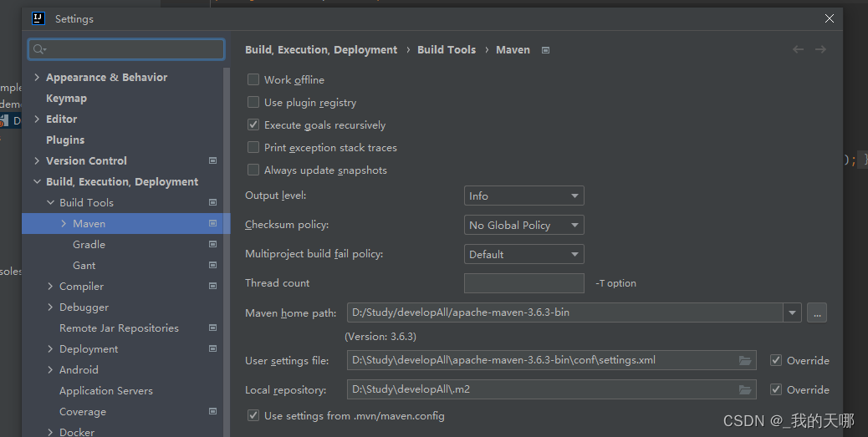Open the Output level dropdown
This screenshot has height=437, width=868.
tap(523, 196)
